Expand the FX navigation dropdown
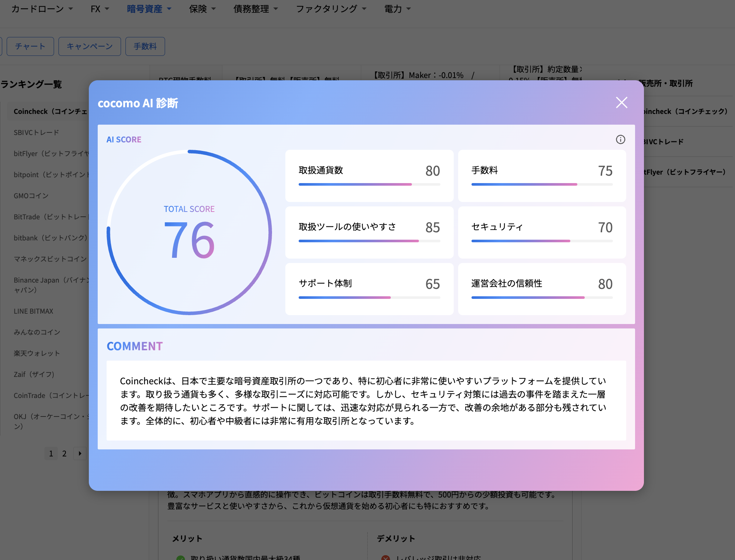 pos(100,9)
